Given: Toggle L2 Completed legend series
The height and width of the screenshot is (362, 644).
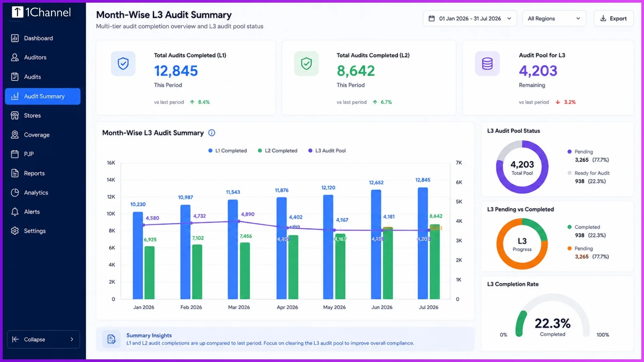Looking at the screenshot, I should [277, 150].
